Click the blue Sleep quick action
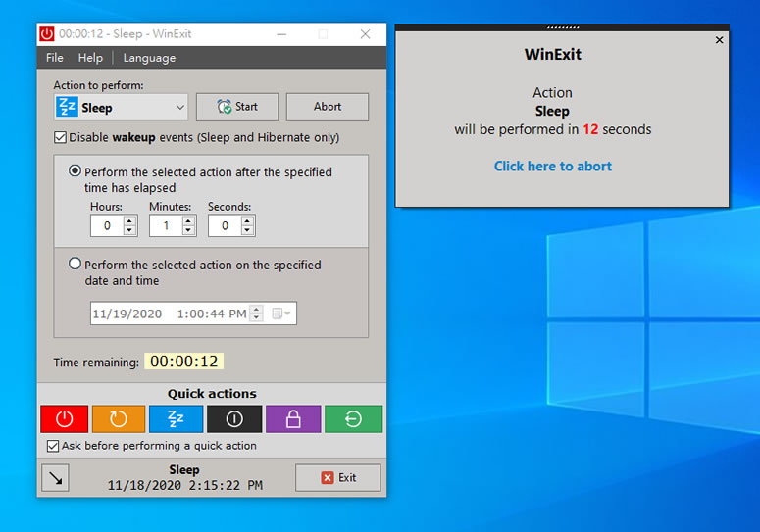 [176, 418]
